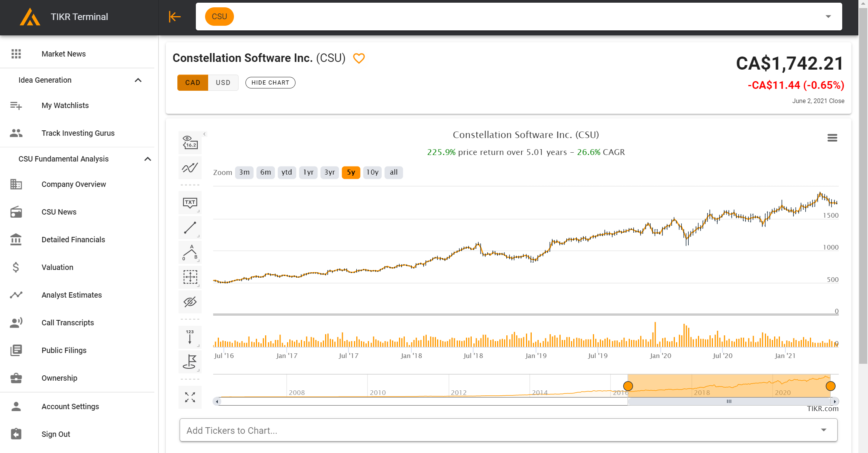Select the measure/zoom box tool
The width and height of the screenshot is (868, 453).
190,277
